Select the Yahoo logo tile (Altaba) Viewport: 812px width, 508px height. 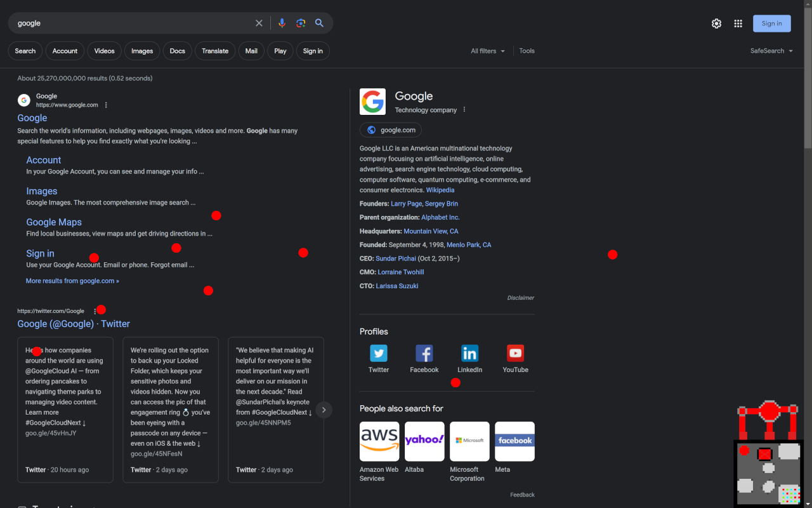pos(424,441)
